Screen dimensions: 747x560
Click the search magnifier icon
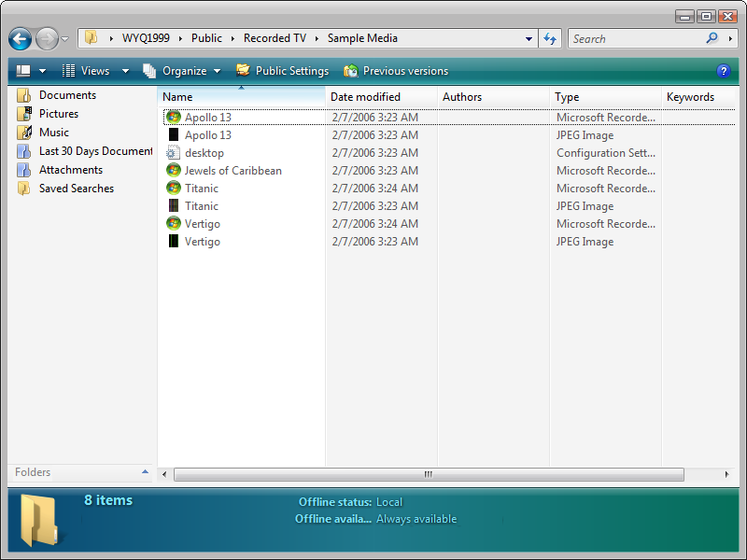click(712, 38)
